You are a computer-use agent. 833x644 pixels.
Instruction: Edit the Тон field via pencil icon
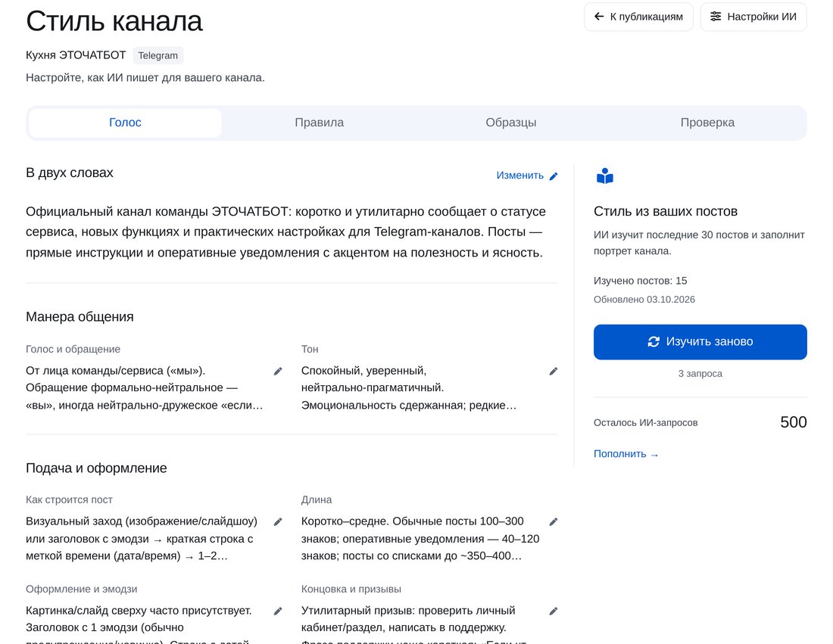553,371
